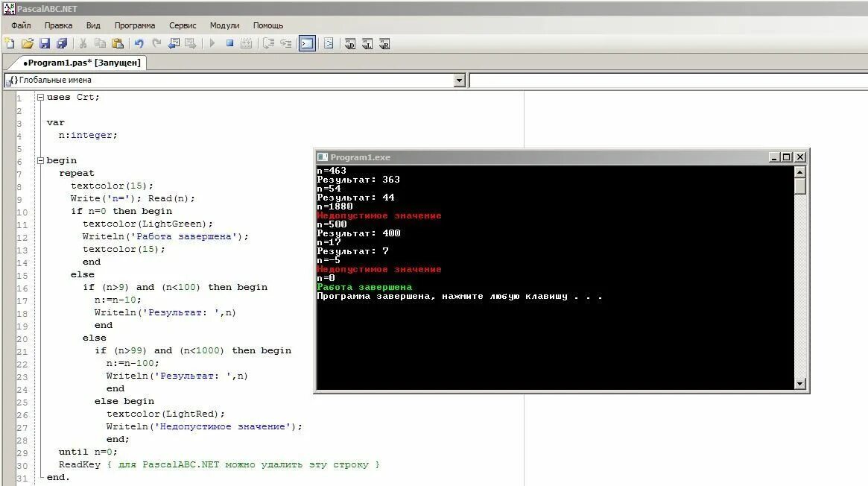Click 'textcolor(LightGreen);' in the code
This screenshot has width=868, height=486.
[x=148, y=224]
